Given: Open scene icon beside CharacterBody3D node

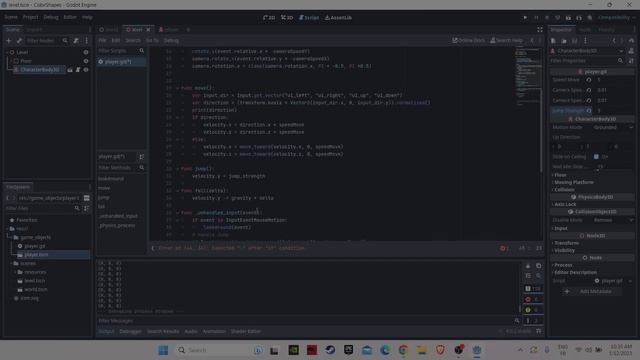Looking at the screenshot, I should (70, 70).
